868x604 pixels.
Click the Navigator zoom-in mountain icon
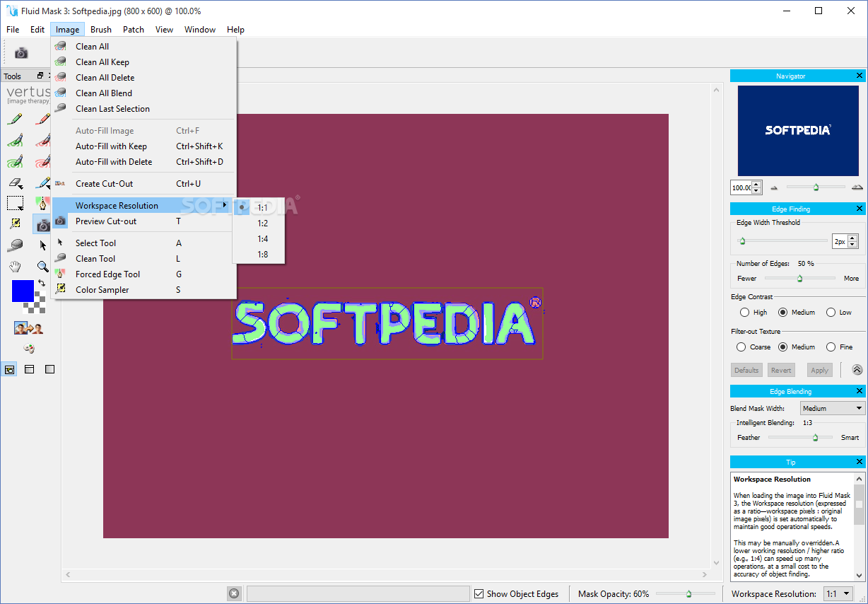(x=857, y=187)
